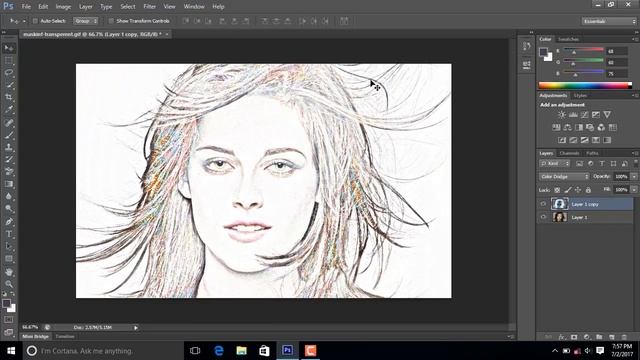Open the Auto-Select Group dropdown
The height and width of the screenshot is (360, 640).
pos(86,21)
